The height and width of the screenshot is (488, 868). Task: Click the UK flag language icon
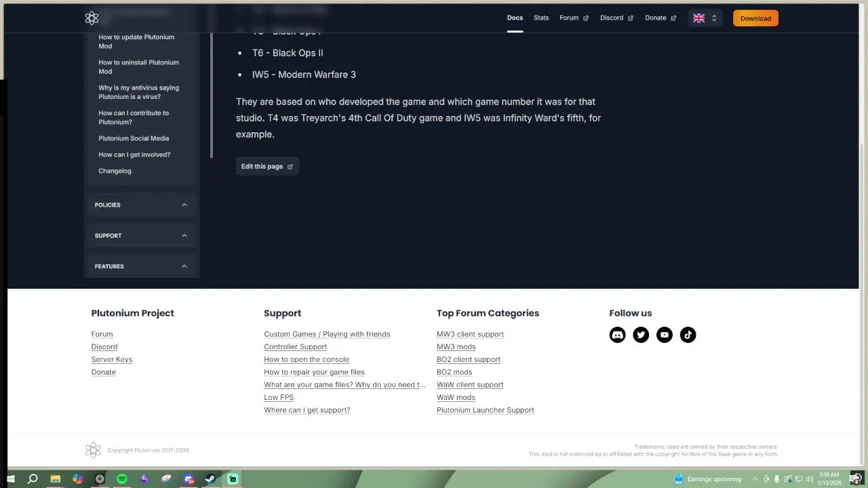(x=698, y=18)
